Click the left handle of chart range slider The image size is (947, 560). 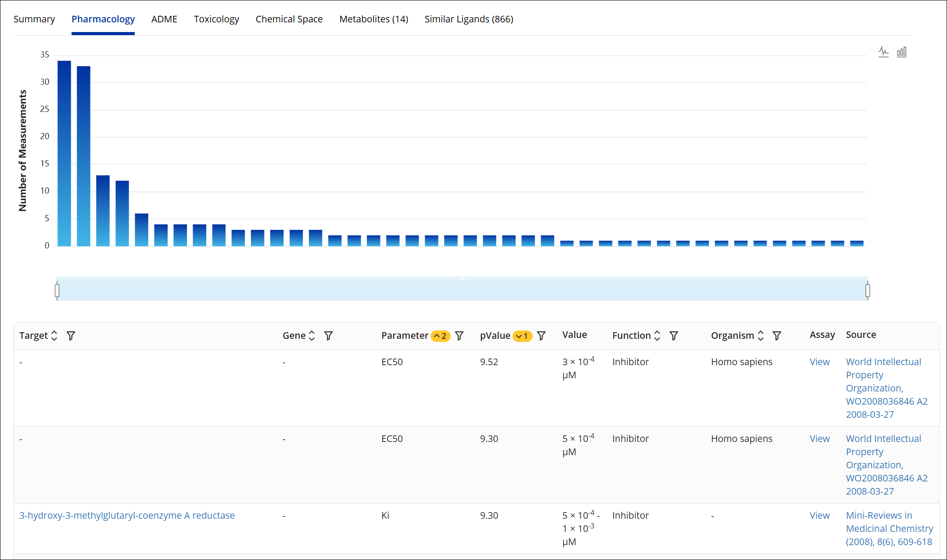(x=57, y=291)
